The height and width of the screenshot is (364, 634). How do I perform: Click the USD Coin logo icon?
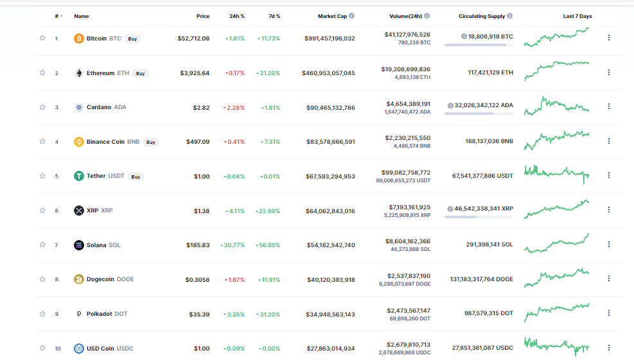(x=79, y=348)
